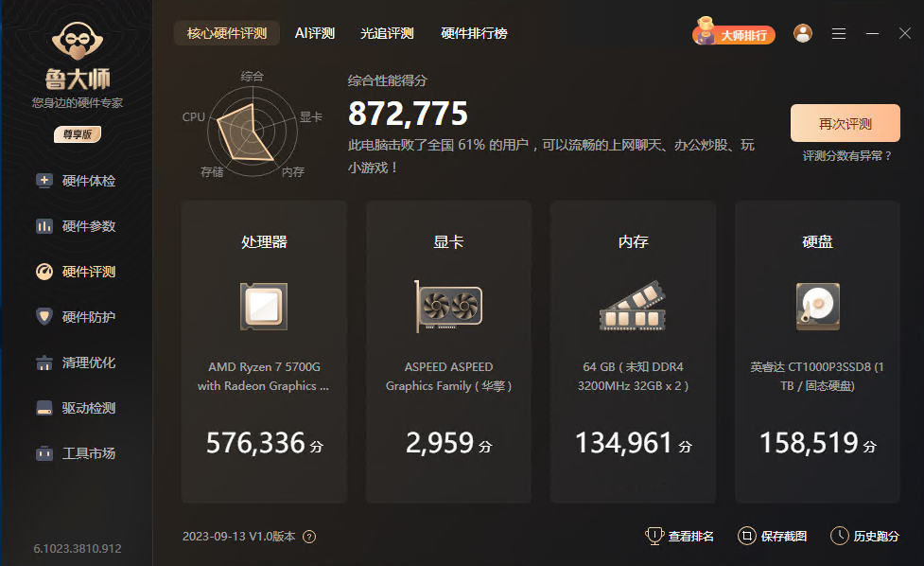Click the 您身边的硬件专家 slogan
Image resolution: width=924 pixels, height=566 pixels.
[x=78, y=102]
